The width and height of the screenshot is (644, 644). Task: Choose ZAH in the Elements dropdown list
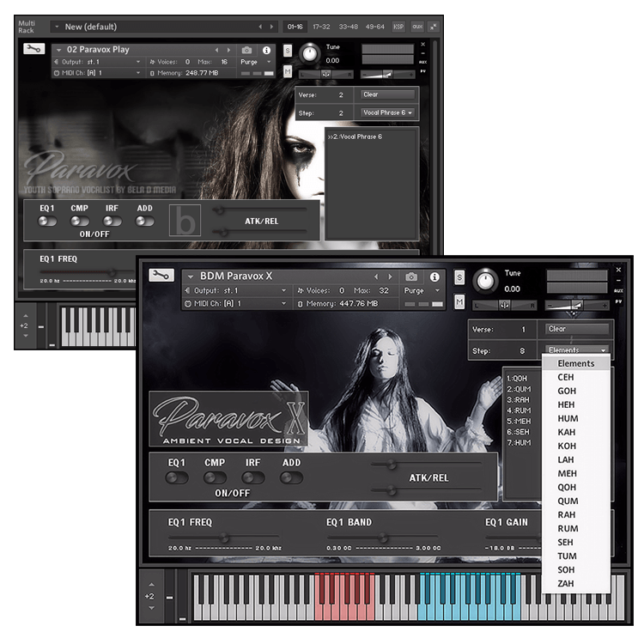[567, 583]
